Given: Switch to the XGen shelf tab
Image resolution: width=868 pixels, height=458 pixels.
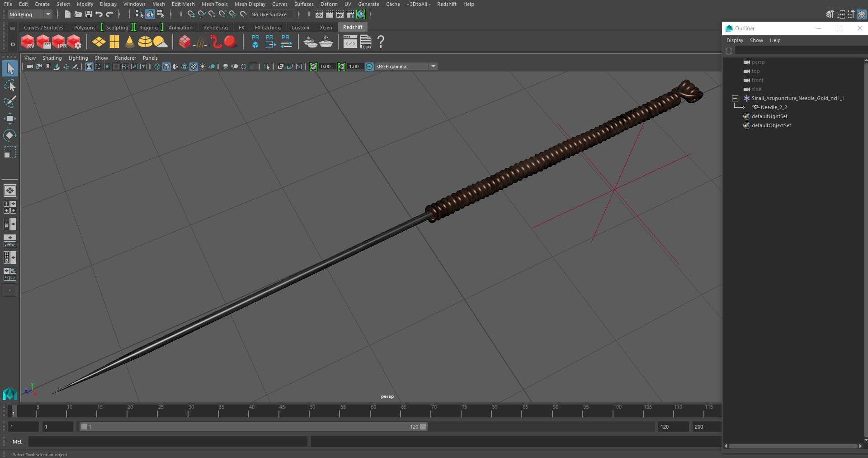Looking at the screenshot, I should tap(326, 28).
